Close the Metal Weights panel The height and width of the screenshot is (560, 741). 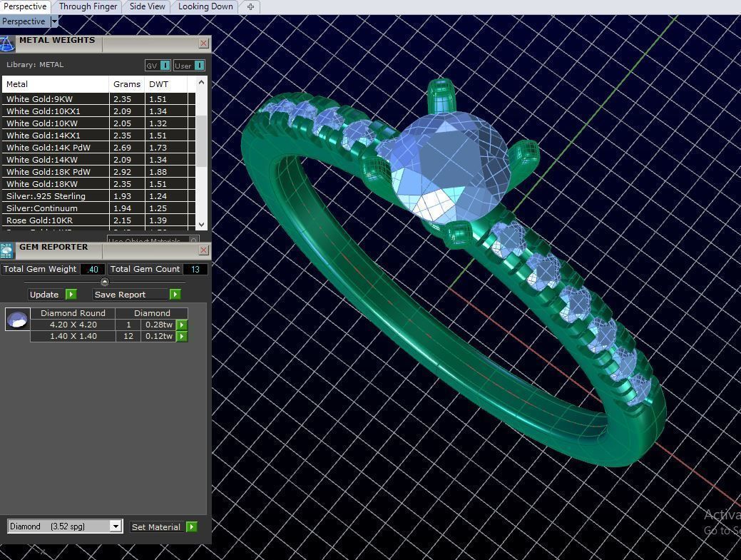point(203,44)
